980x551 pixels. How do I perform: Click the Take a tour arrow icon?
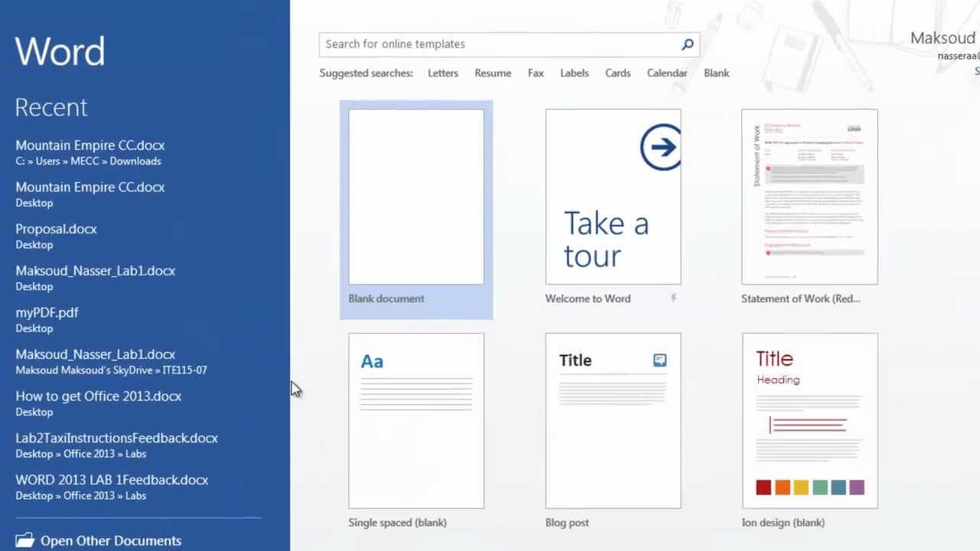click(660, 146)
